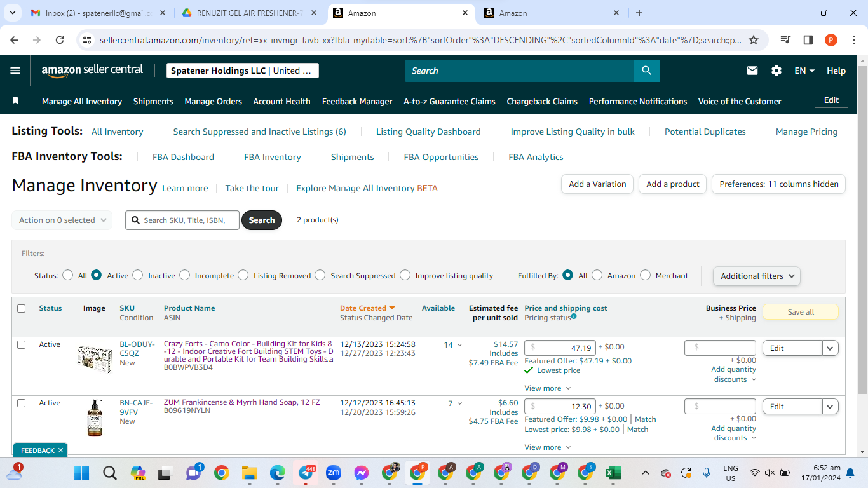Image resolution: width=868 pixels, height=488 pixels.
Task: Open Account Health in the nav bar
Action: point(282,101)
